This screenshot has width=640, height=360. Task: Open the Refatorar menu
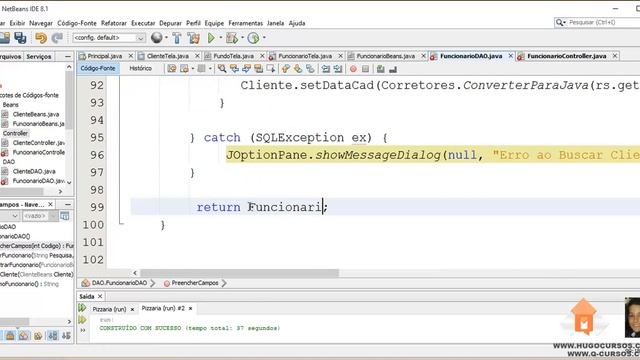(x=114, y=23)
